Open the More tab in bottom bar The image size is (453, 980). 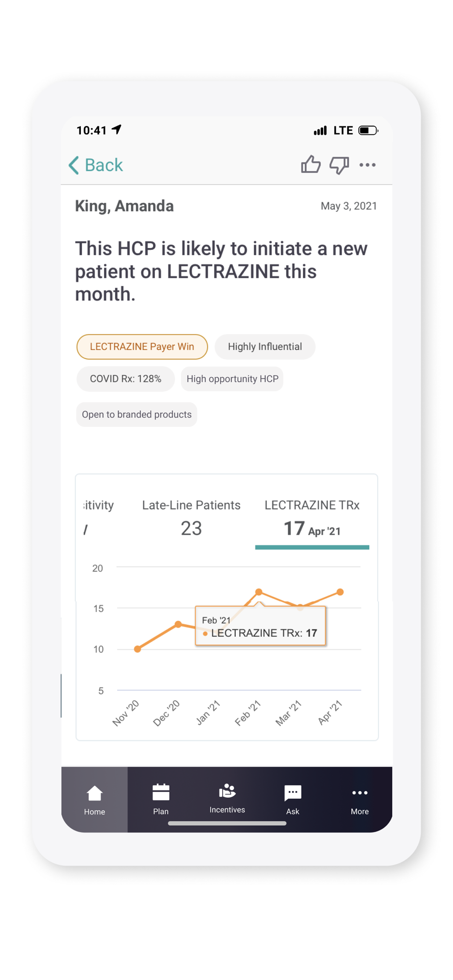pos(359,799)
